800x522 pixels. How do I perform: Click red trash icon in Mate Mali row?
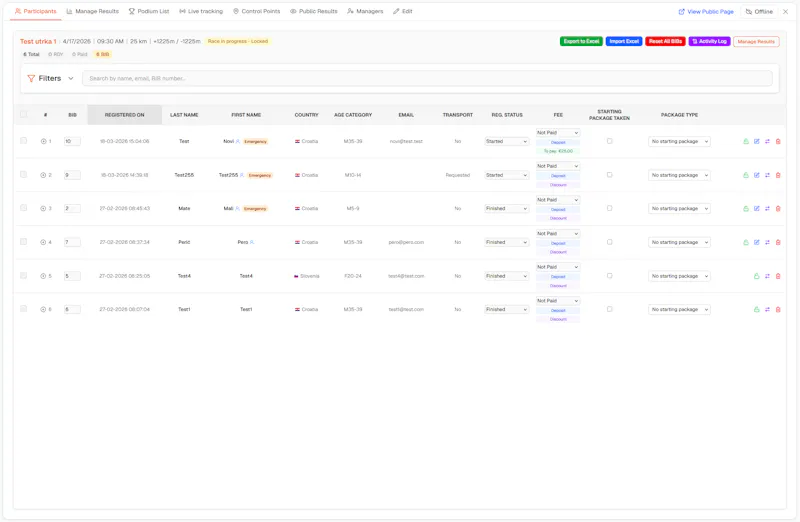(778, 209)
